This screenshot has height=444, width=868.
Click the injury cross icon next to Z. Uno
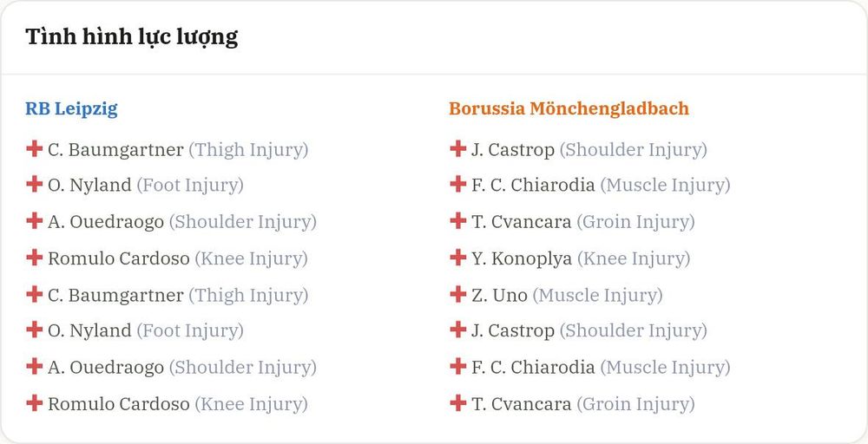pyautogui.click(x=457, y=294)
